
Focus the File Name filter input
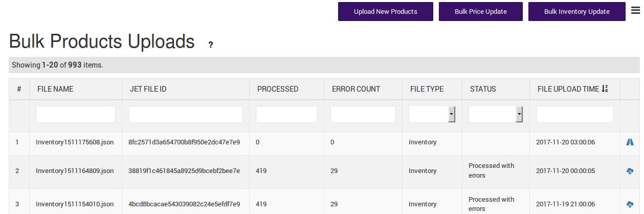[76, 114]
